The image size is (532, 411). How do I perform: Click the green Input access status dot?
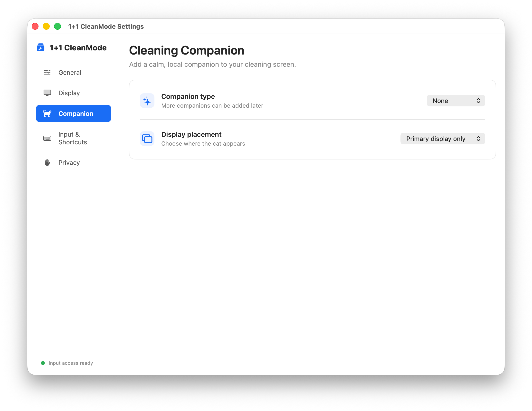(x=43, y=363)
